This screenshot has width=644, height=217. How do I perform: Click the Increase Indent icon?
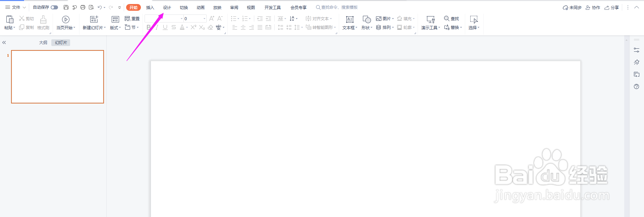(268, 18)
